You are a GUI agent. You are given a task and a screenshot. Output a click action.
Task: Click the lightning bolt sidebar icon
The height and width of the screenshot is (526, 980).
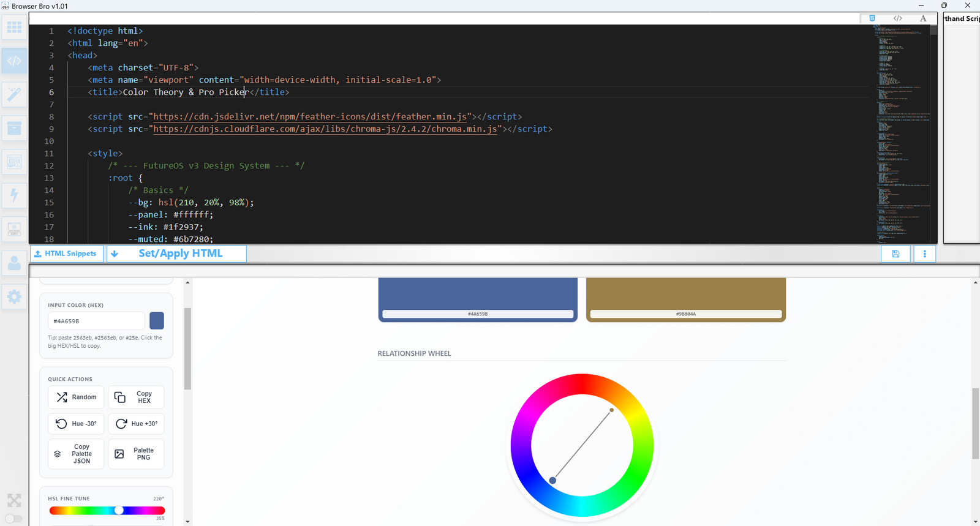(14, 195)
